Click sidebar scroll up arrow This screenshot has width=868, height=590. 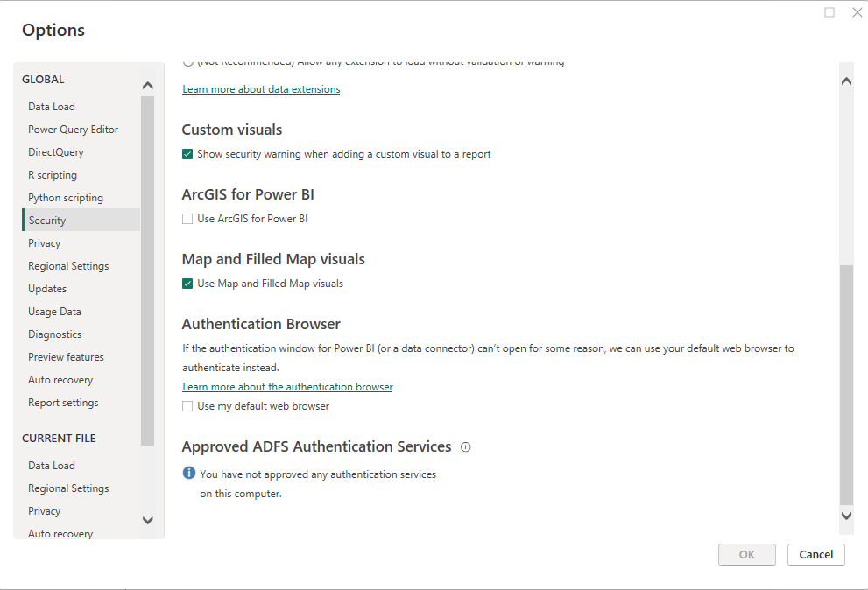click(148, 85)
